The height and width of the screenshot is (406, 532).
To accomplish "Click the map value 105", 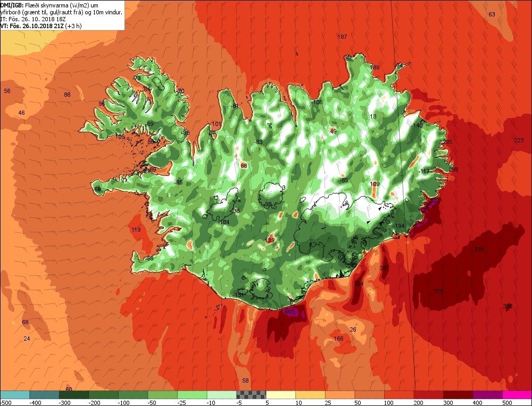I will (120, 137).
